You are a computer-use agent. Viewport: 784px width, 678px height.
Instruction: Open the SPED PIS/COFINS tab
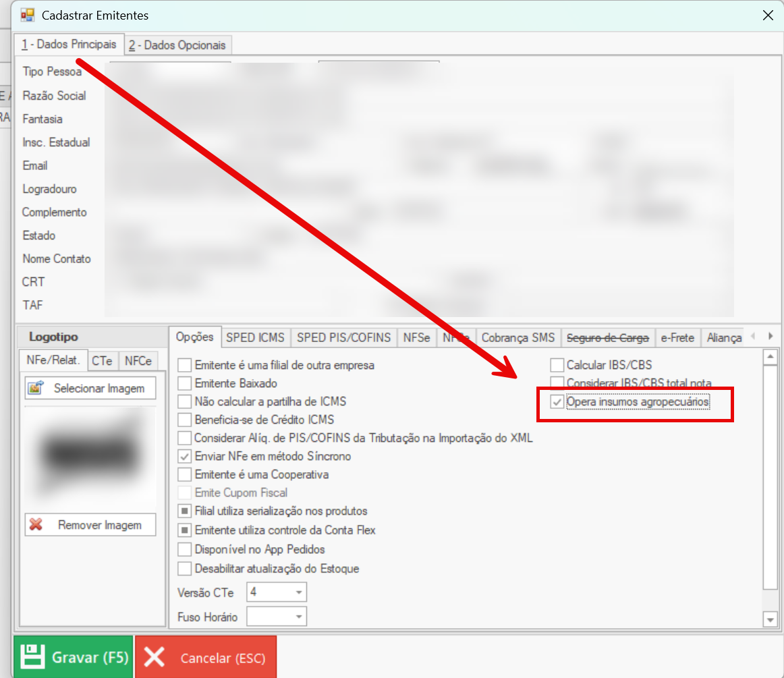[x=343, y=337]
